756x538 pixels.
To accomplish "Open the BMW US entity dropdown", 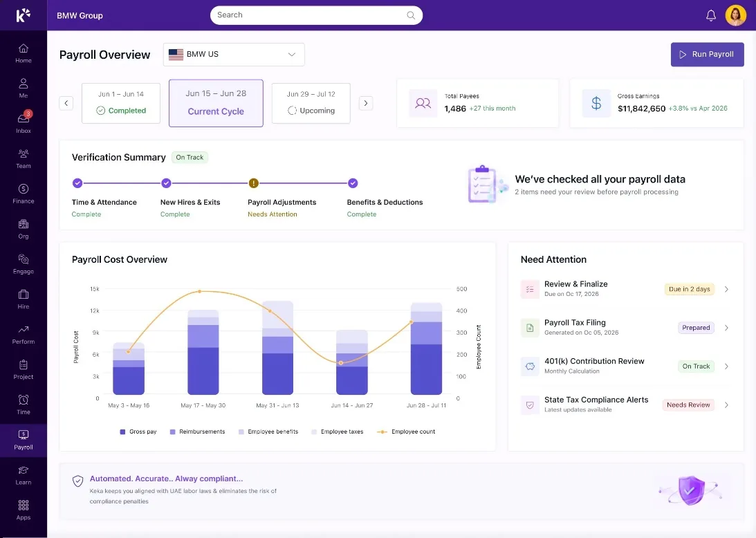I will [234, 55].
